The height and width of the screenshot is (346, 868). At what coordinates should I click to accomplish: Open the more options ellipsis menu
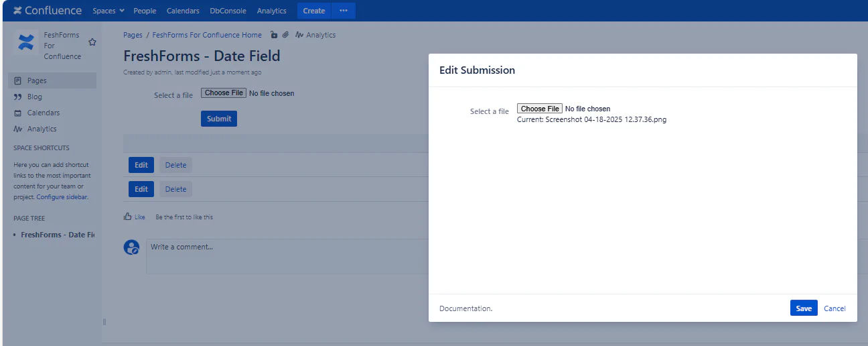pos(344,11)
